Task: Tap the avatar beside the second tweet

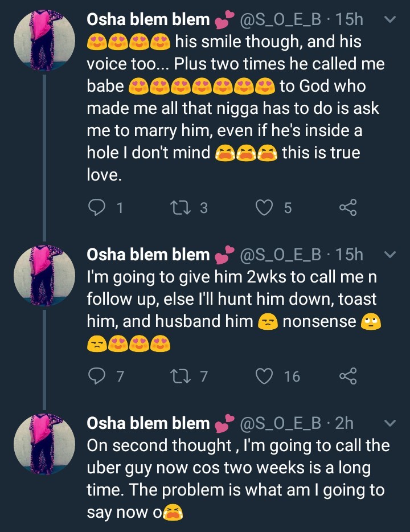Action: point(44,277)
